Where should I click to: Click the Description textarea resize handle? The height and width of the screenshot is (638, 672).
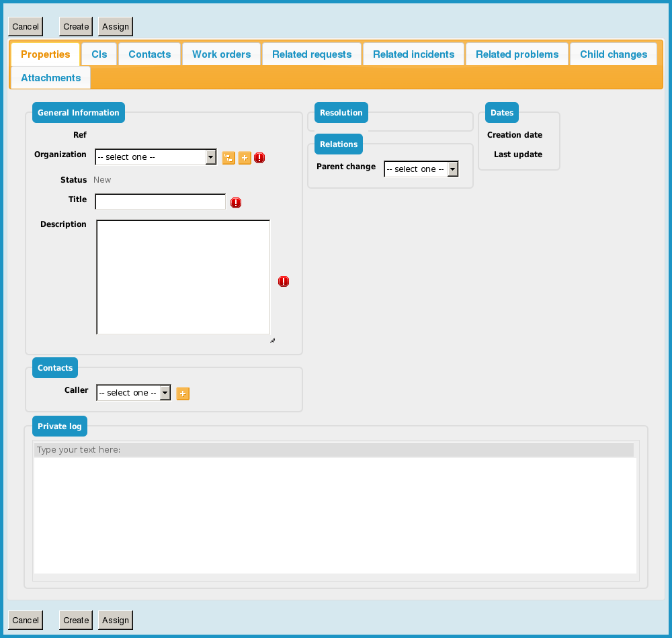(272, 340)
